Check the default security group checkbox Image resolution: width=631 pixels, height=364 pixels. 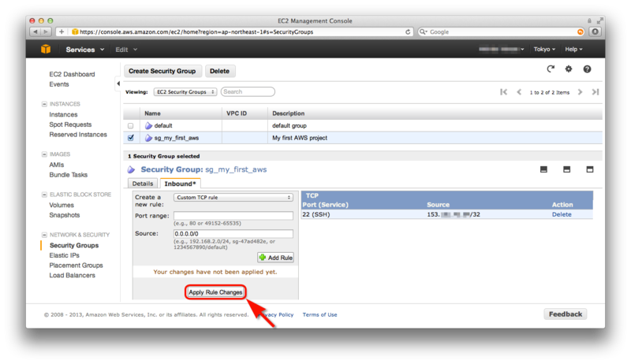130,126
